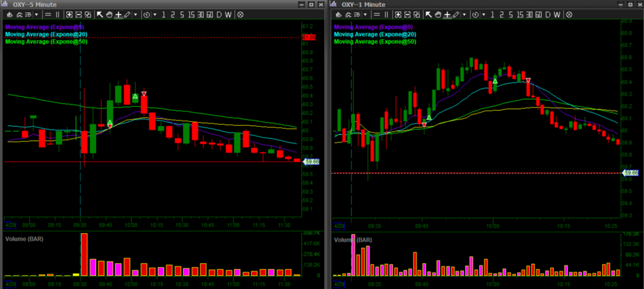644x289 pixels.
Task: Open dropdown arrow next to clock in 1 Minute chart
Action: pyautogui.click(x=484, y=14)
